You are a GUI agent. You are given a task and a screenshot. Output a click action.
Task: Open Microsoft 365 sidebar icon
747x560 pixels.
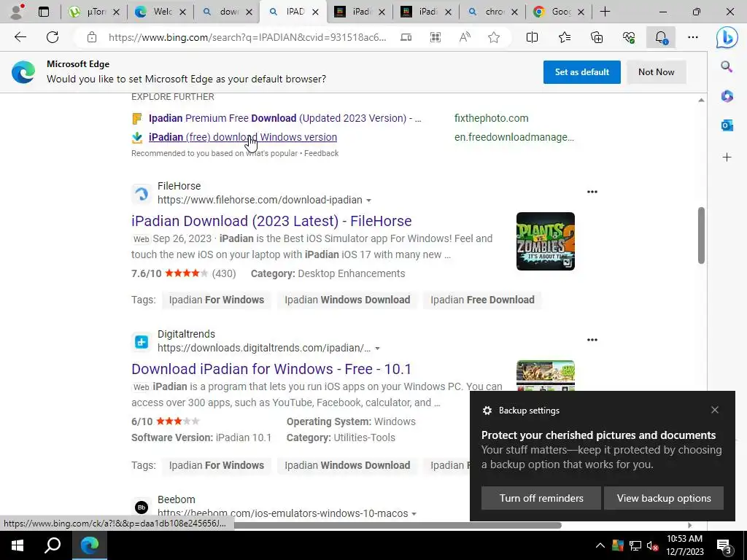(727, 96)
